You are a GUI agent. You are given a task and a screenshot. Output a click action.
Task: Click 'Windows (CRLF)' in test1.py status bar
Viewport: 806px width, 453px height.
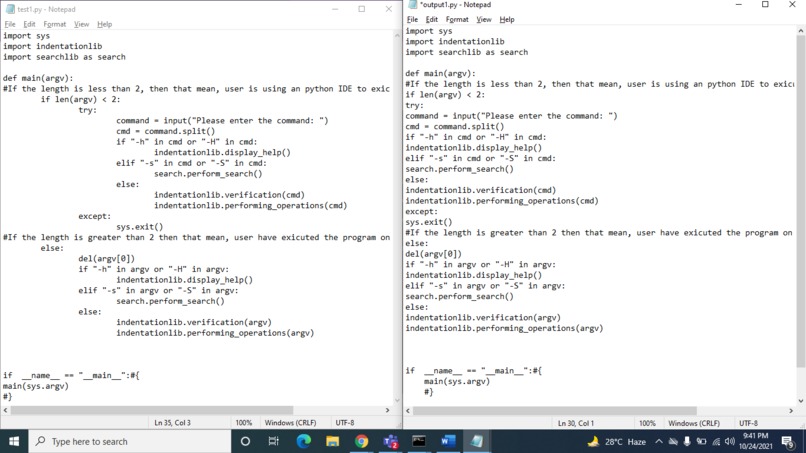(x=290, y=423)
